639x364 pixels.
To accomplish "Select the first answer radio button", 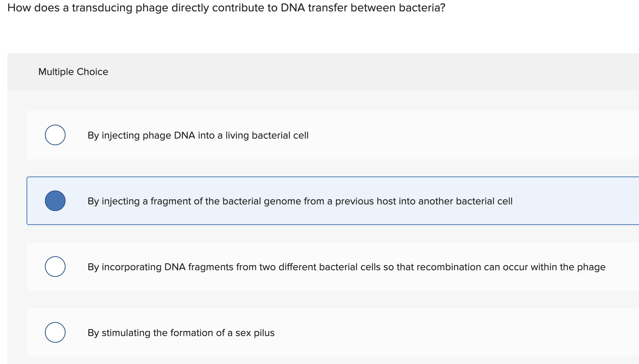I will pos(55,135).
